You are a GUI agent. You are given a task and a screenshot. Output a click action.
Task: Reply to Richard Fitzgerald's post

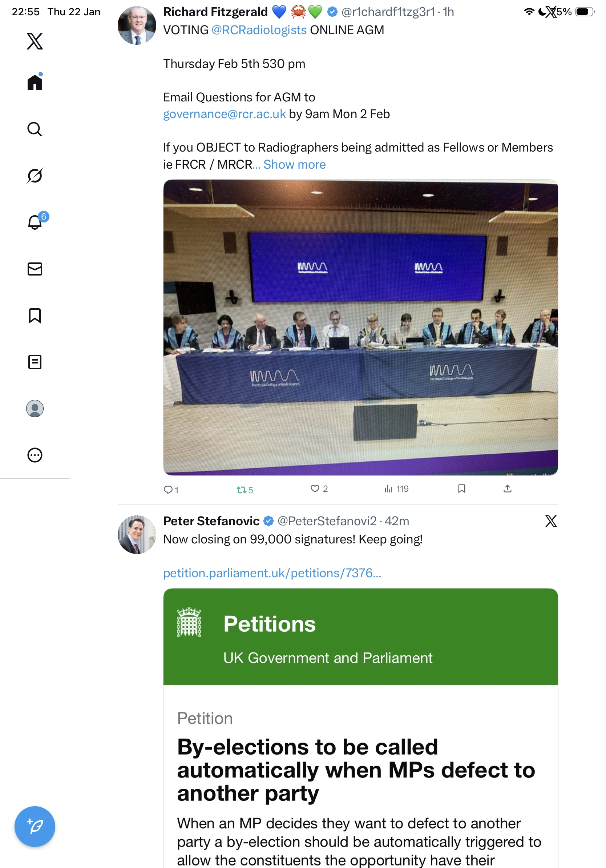[x=168, y=490]
